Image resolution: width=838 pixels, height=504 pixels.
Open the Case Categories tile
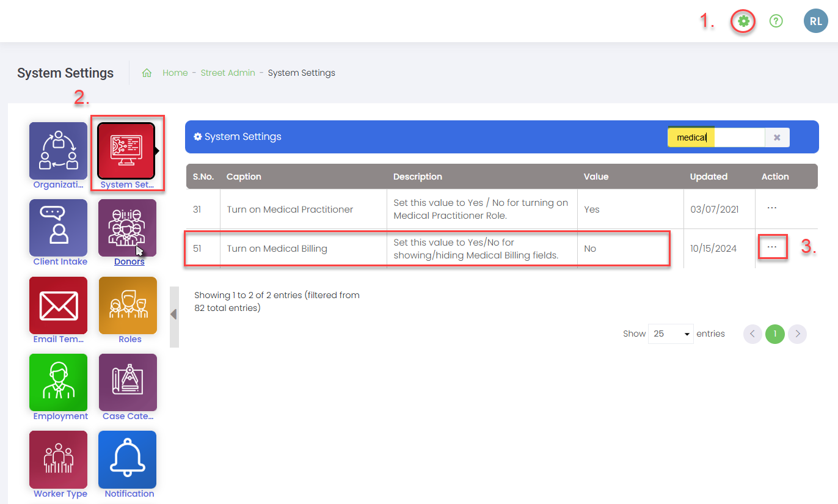(x=128, y=382)
